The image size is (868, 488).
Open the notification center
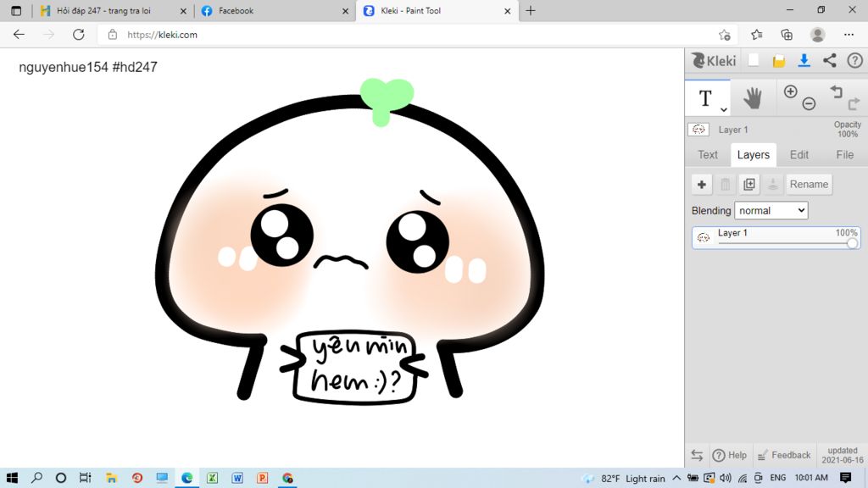tap(845, 478)
